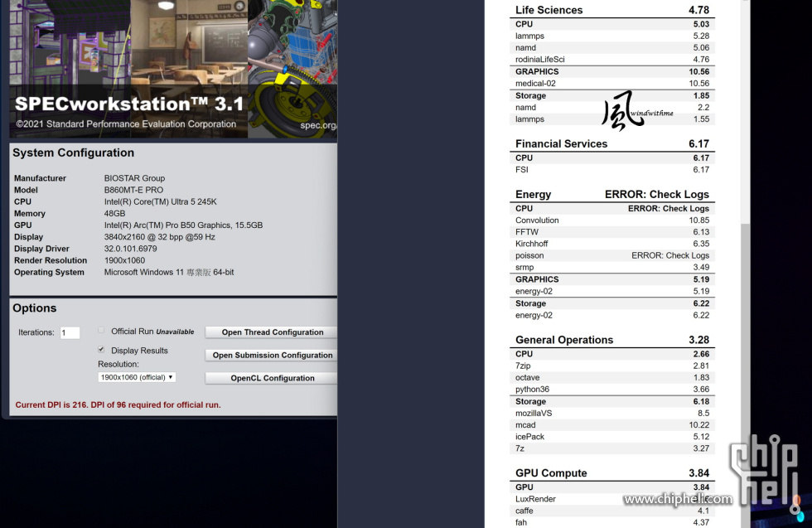The width and height of the screenshot is (812, 528).
Task: Select the Model value B860MT-E PRO
Action: click(133, 190)
